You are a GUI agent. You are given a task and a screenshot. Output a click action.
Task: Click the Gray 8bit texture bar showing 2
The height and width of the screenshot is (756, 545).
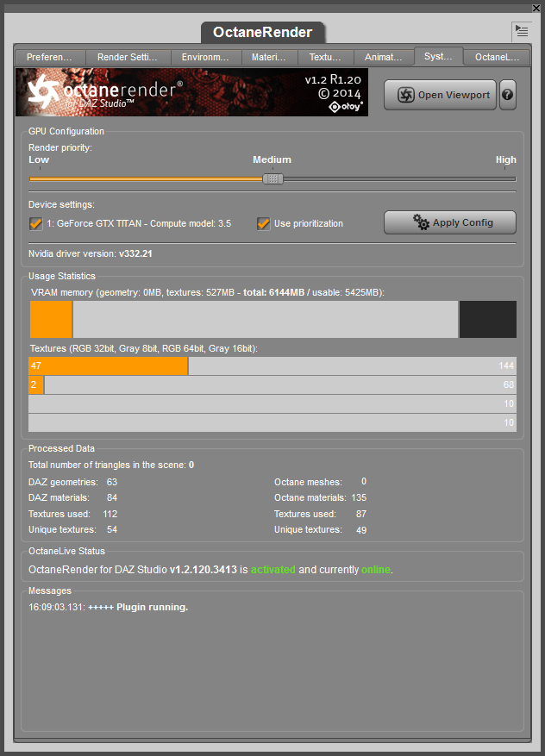(272, 384)
